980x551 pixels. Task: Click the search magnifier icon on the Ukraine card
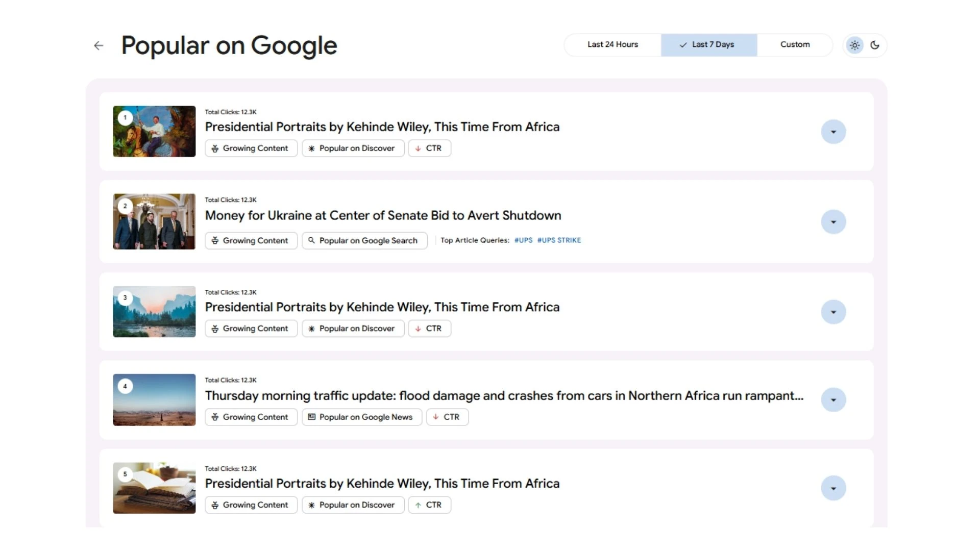point(312,240)
